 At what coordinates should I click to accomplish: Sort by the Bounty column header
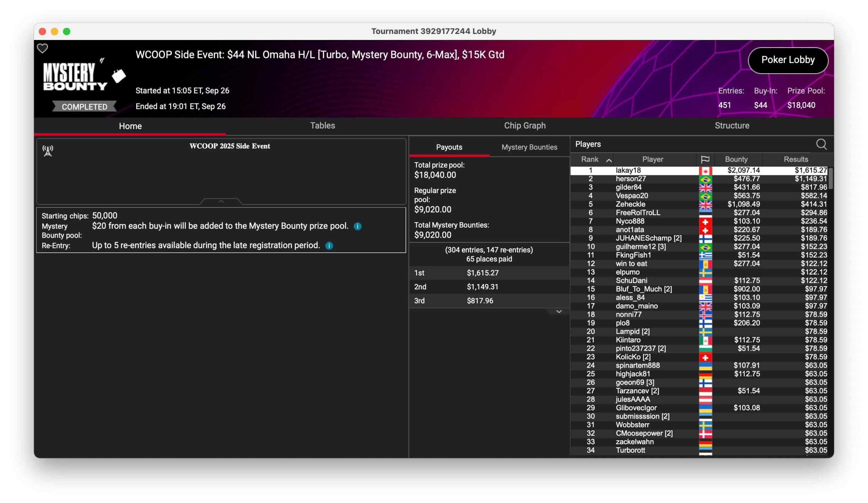pos(736,159)
